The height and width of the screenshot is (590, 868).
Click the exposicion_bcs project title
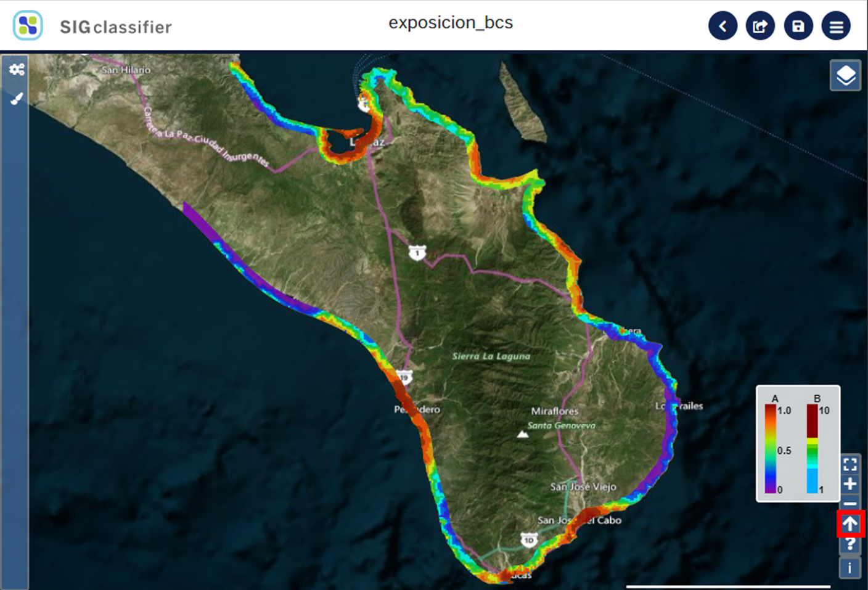pyautogui.click(x=451, y=23)
